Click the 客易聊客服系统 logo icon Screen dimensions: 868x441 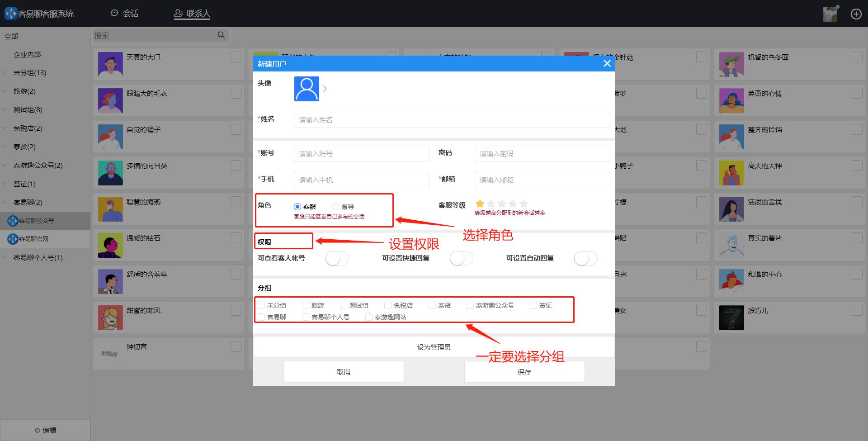pos(10,13)
